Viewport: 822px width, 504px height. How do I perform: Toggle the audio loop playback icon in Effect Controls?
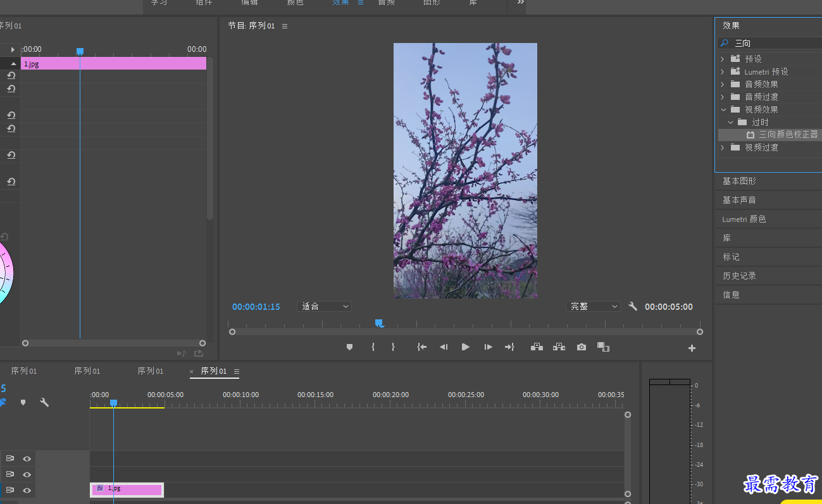tap(181, 353)
